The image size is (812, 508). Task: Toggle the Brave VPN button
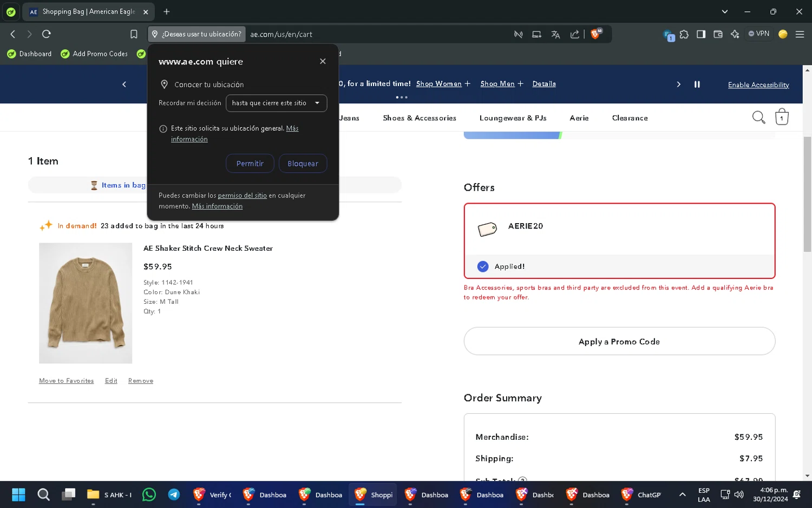point(759,34)
